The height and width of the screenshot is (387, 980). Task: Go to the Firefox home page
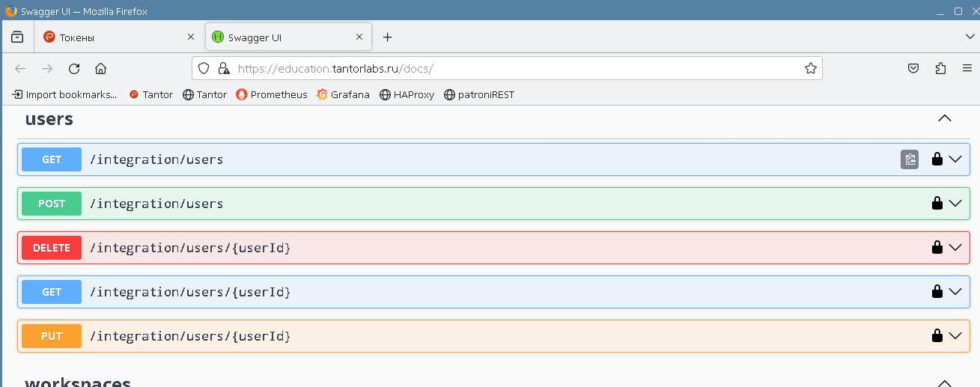(x=100, y=69)
